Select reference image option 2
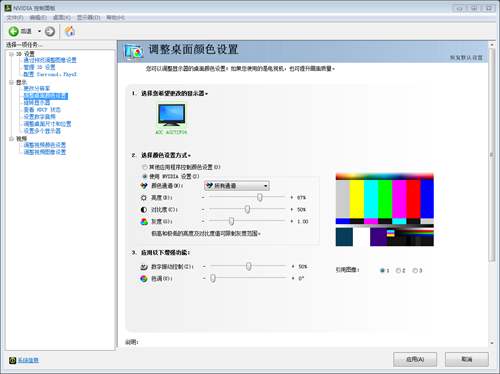The height and width of the screenshot is (374, 500). click(398, 270)
